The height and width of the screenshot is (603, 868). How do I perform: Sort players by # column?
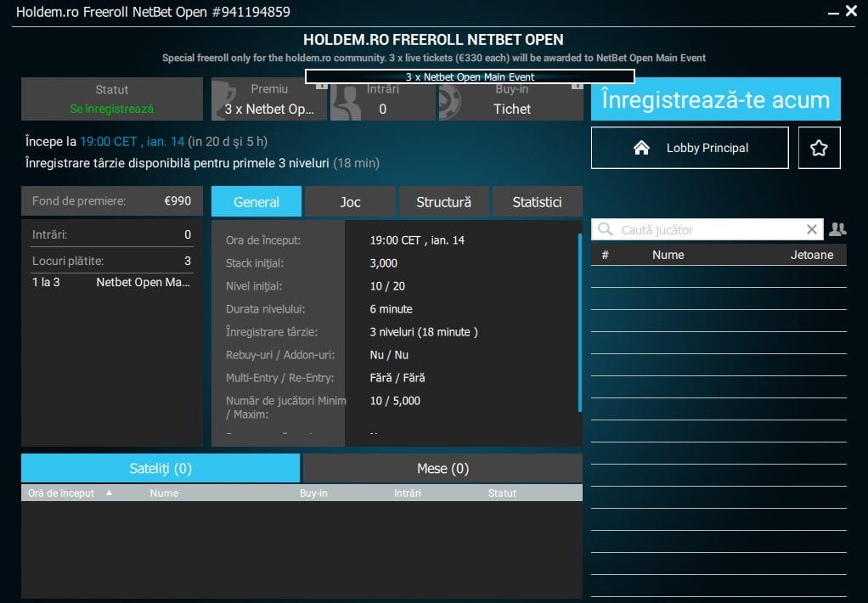coord(605,255)
